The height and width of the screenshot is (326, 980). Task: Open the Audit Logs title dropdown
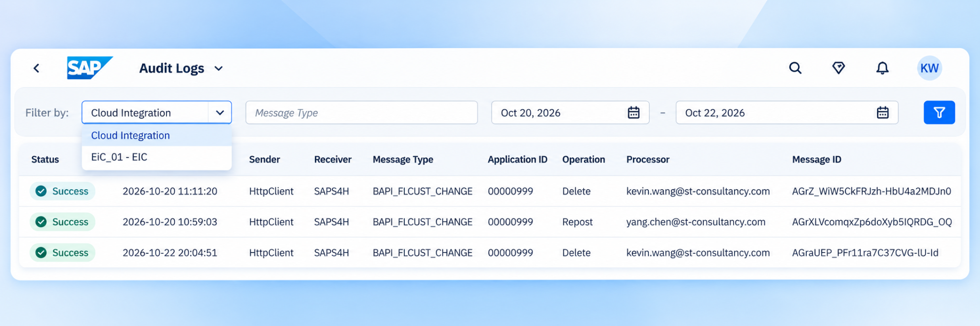click(219, 69)
